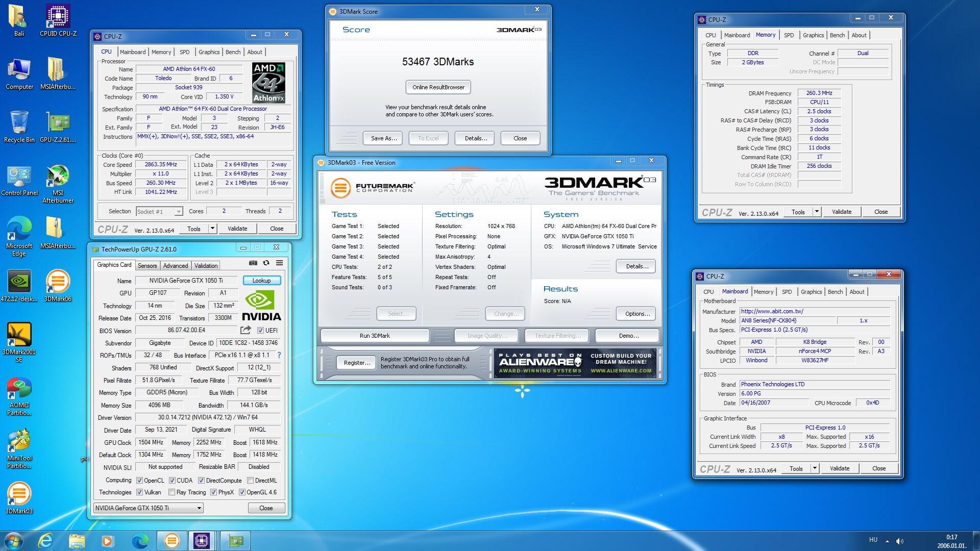
Task: Open GPU-Z hamburger menu icon
Action: 279,263
